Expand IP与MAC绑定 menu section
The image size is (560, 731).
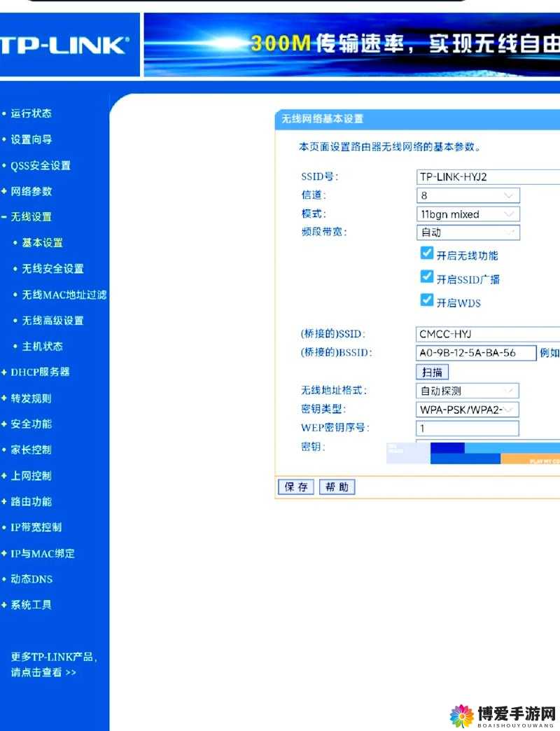43,553
